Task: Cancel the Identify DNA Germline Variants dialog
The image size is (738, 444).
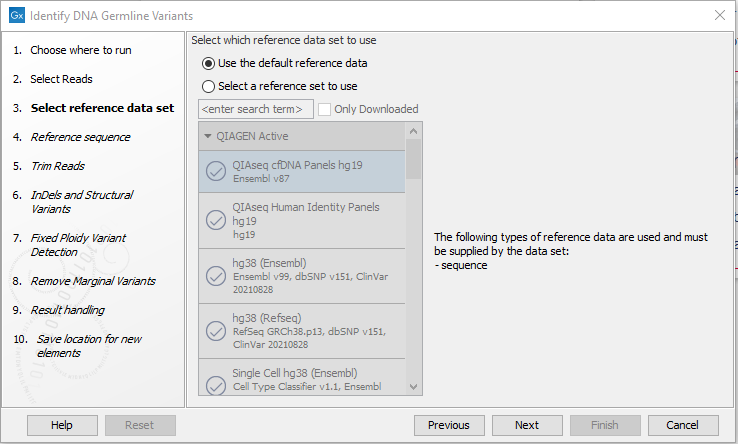Action: (x=683, y=425)
